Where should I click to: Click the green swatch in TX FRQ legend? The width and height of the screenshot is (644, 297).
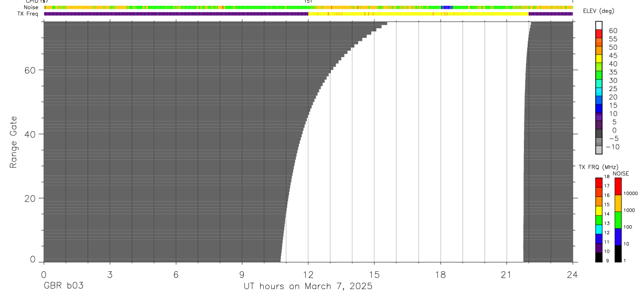598,220
